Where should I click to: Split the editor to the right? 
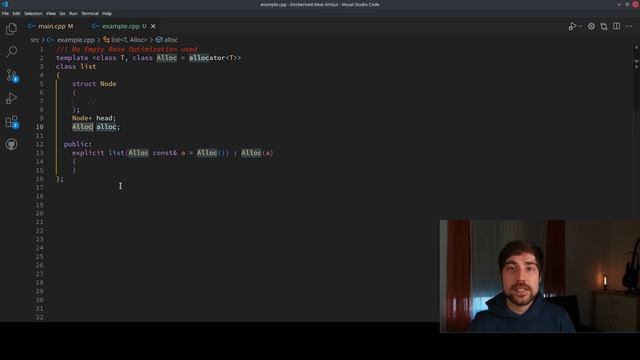pos(616,27)
